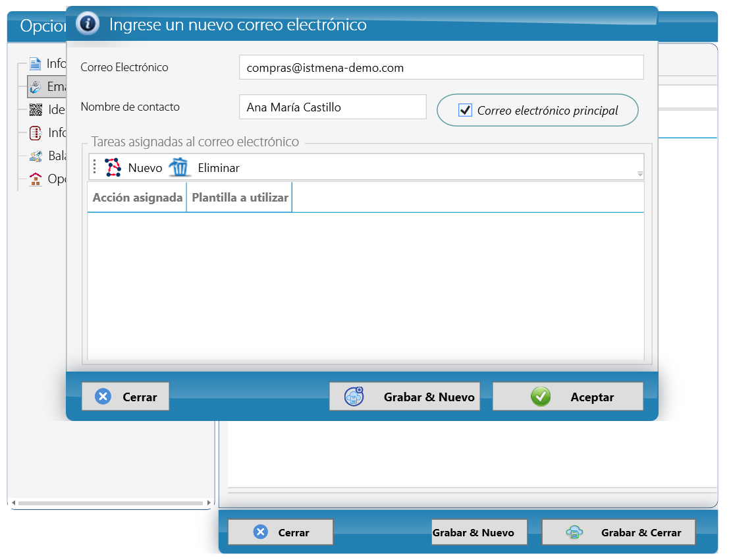This screenshot has height=560, width=731.
Task: Click the toolbar grip handle
Action: pyautogui.click(x=95, y=167)
